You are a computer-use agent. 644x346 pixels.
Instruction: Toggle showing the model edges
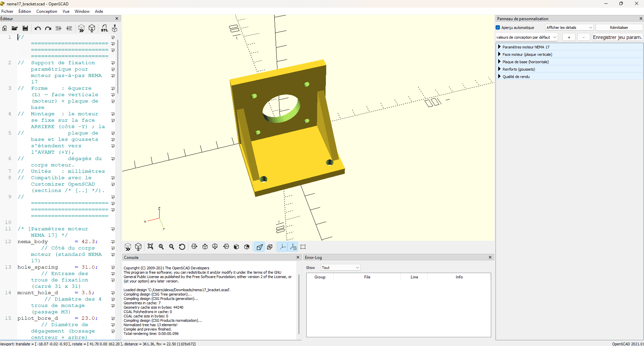point(303,247)
